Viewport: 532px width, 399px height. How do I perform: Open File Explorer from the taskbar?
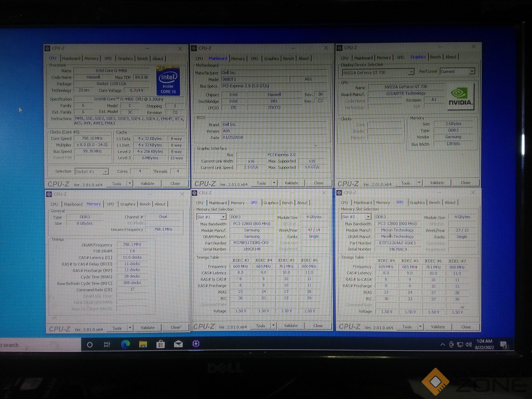(143, 344)
